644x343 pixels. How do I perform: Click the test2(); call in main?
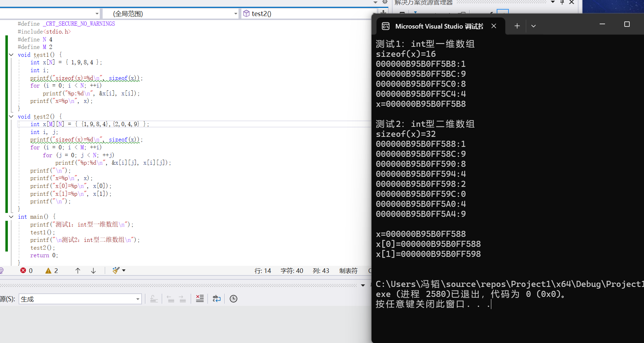click(x=43, y=248)
